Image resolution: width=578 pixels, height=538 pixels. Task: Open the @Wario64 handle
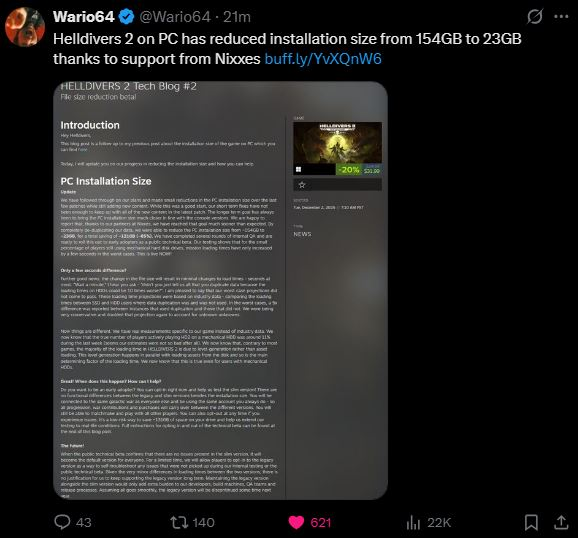tap(175, 17)
